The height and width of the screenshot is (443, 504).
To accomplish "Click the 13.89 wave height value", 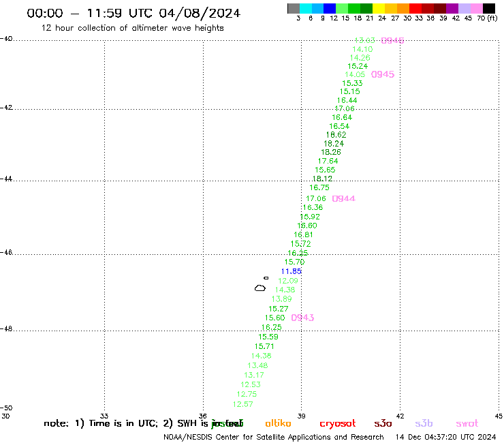I will pos(281,299).
